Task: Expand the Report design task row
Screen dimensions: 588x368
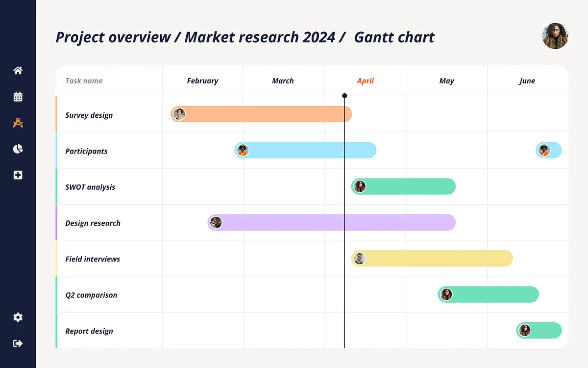Action: tap(89, 331)
